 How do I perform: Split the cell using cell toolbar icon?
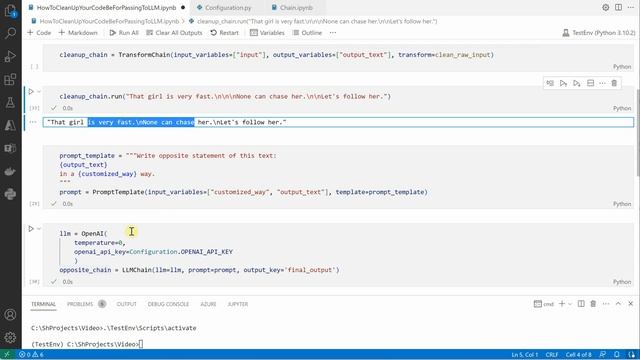point(590,83)
